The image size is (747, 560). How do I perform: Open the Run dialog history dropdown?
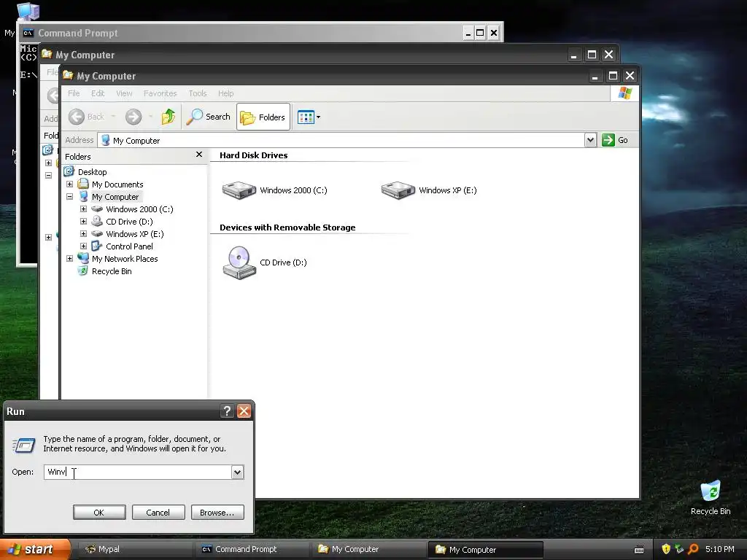pyautogui.click(x=237, y=472)
